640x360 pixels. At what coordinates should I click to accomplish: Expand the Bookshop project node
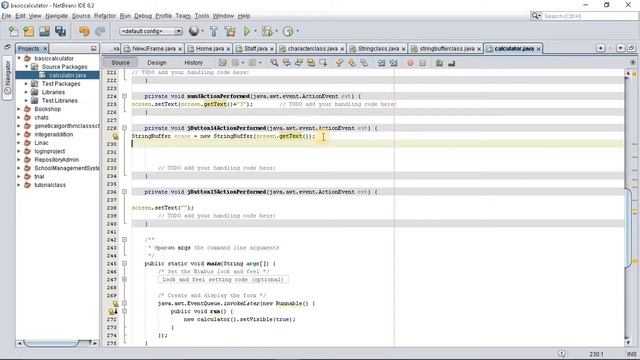tap(19, 109)
